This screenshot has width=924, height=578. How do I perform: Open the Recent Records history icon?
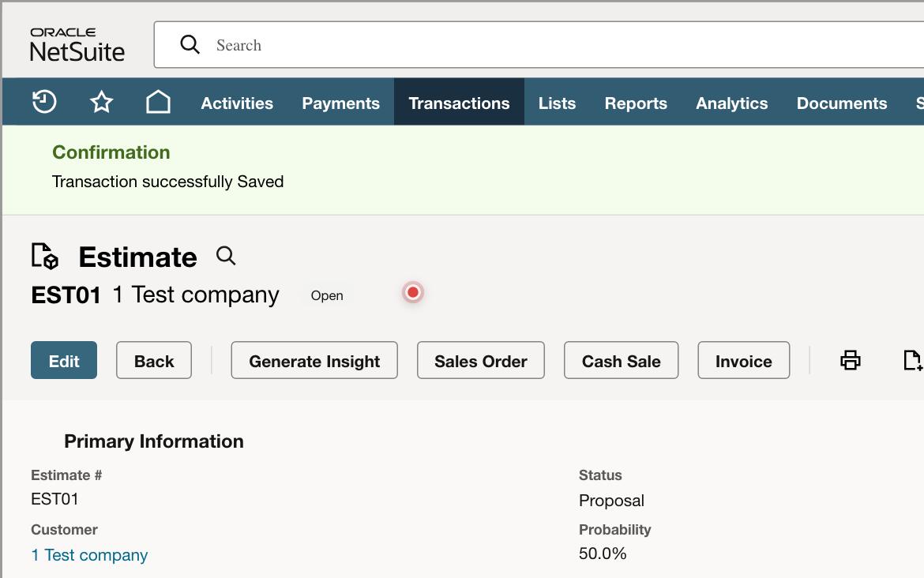point(44,102)
